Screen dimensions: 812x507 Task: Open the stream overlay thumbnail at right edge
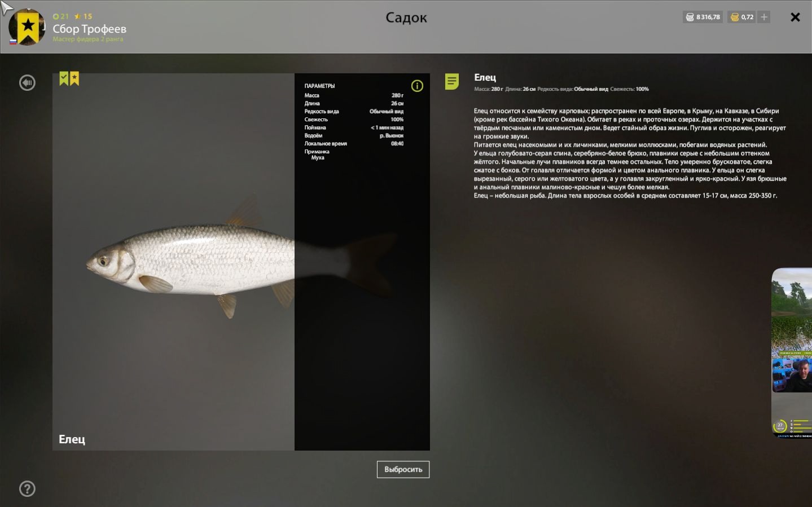(x=792, y=353)
